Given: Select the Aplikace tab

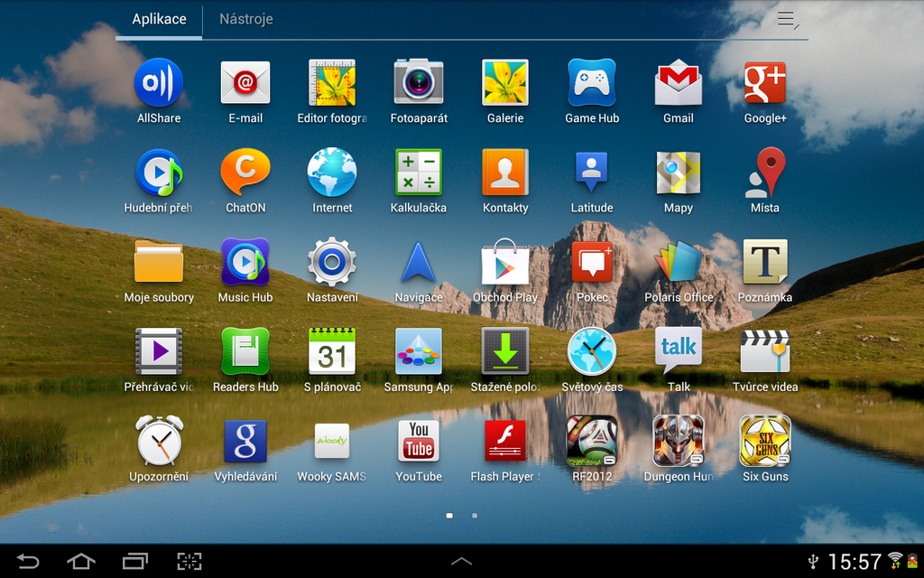Looking at the screenshot, I should 159,18.
